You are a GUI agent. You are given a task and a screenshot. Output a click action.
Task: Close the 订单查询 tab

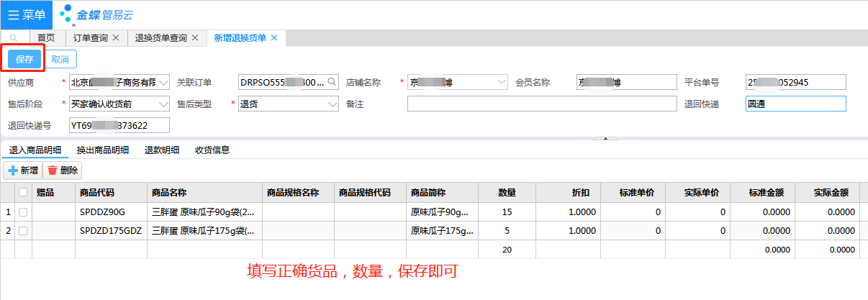116,38
